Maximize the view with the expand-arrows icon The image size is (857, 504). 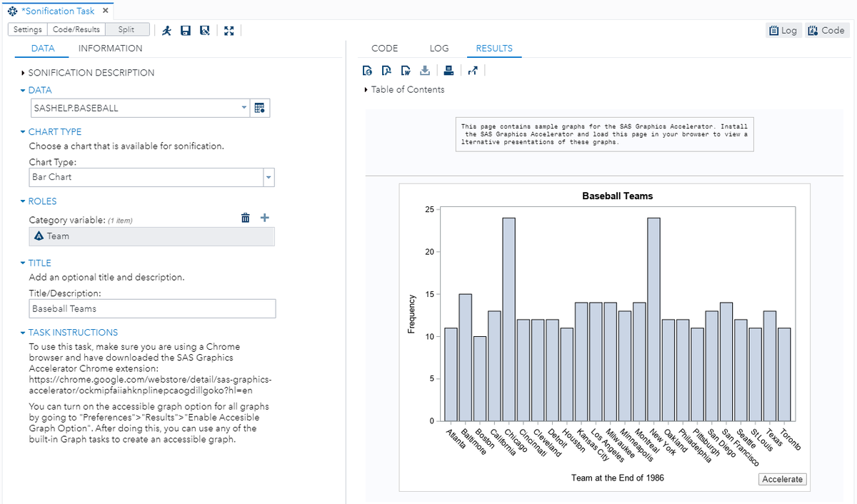coord(229,30)
